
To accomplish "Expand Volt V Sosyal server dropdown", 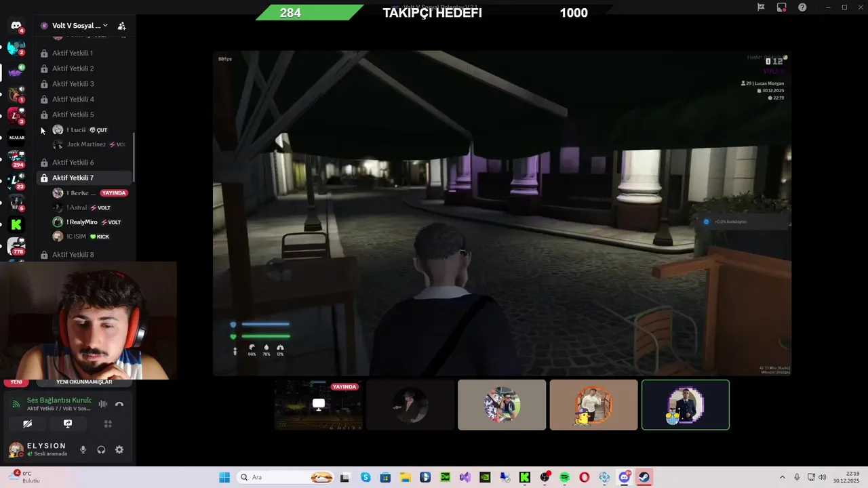I will click(105, 26).
